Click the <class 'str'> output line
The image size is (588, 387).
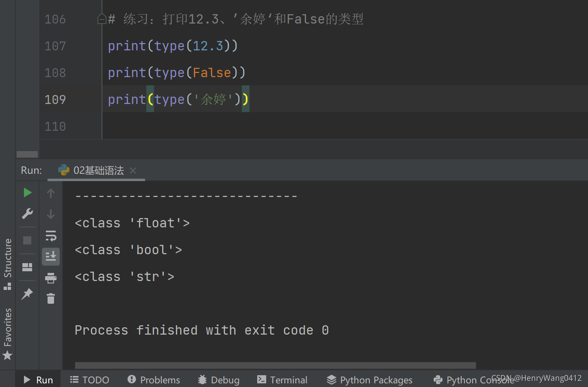click(x=125, y=277)
